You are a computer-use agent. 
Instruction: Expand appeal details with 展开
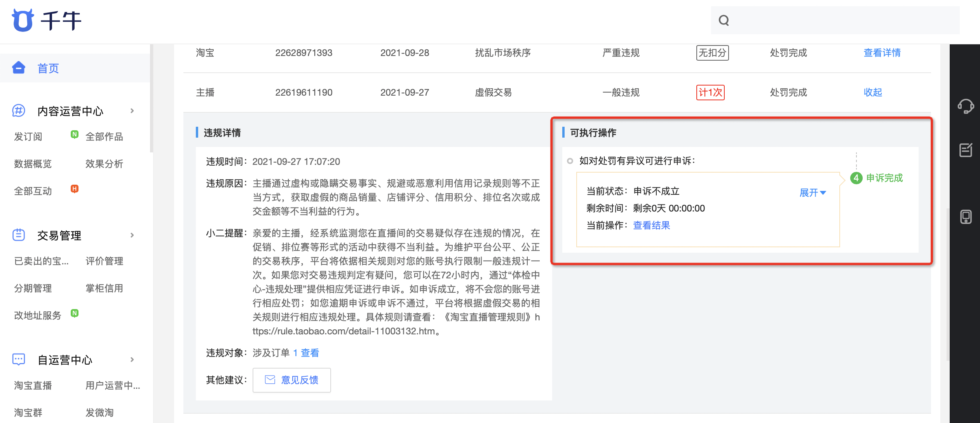pos(813,192)
